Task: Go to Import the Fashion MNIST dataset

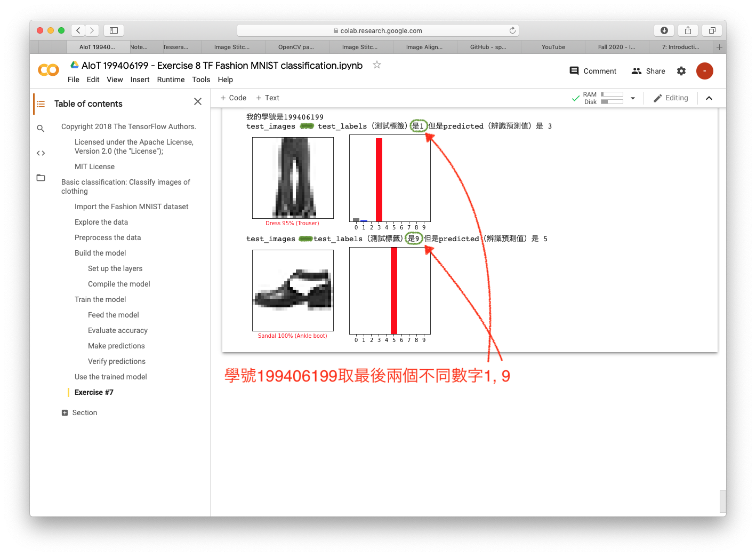Action: tap(131, 206)
